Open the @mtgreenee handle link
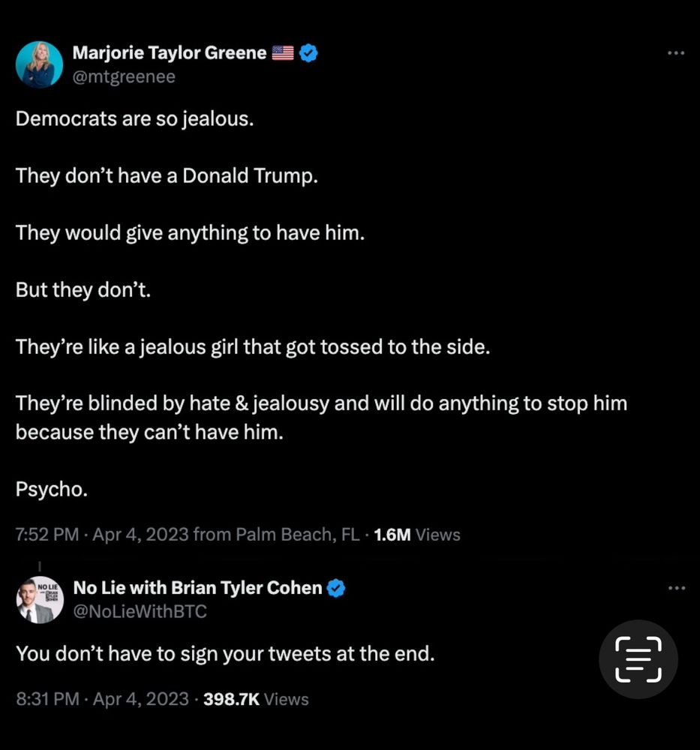Image resolution: width=700 pixels, height=750 pixels. pos(124,76)
